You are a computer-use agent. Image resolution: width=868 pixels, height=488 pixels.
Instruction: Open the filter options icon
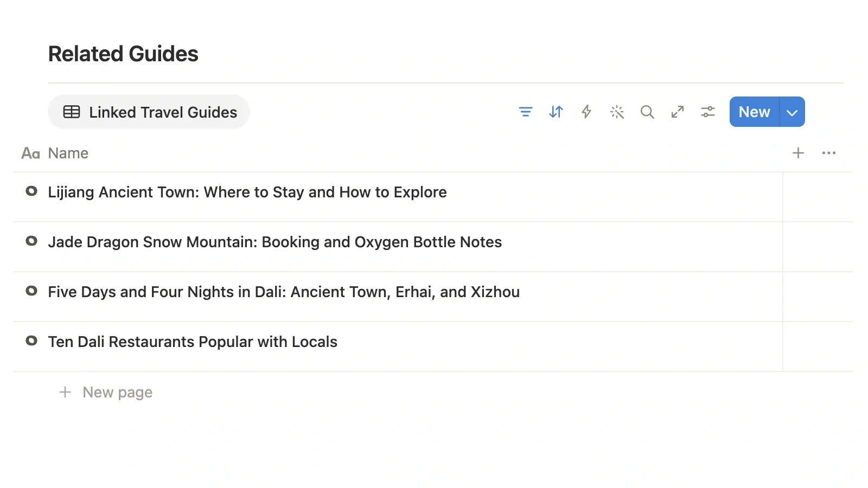[x=525, y=112]
